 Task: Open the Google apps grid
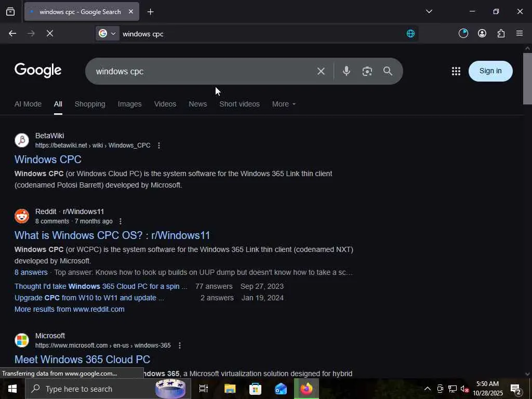pyautogui.click(x=456, y=71)
